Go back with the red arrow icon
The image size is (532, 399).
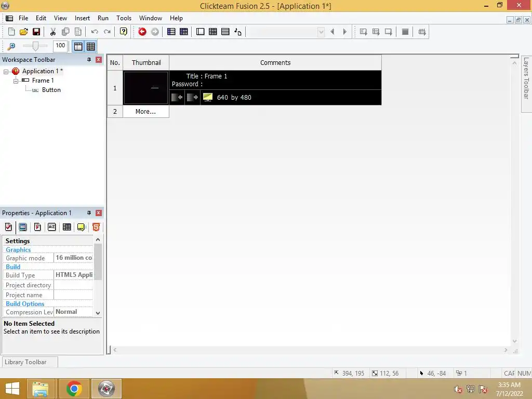[142, 32]
